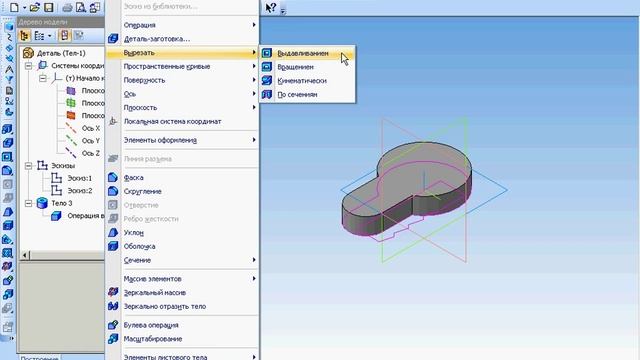Select the Fillet tool in left toolbar
Viewport: 640px width, 360px height.
[x=8, y=171]
